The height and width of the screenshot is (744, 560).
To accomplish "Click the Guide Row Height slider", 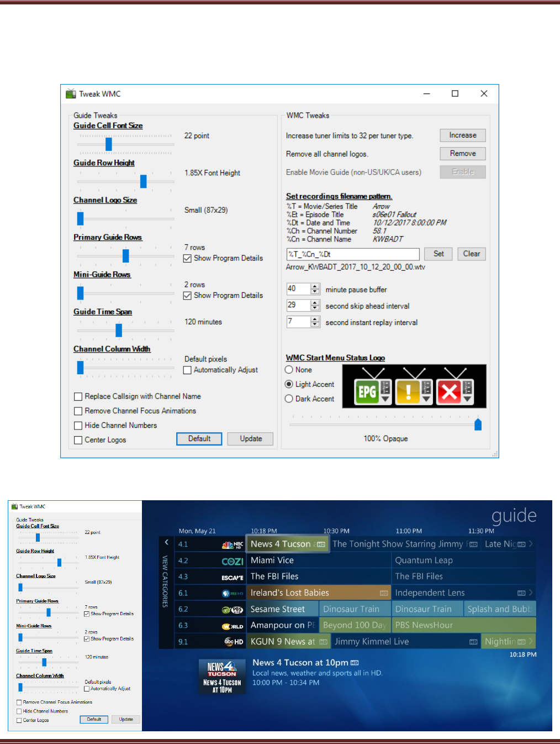I will tap(125, 181).
